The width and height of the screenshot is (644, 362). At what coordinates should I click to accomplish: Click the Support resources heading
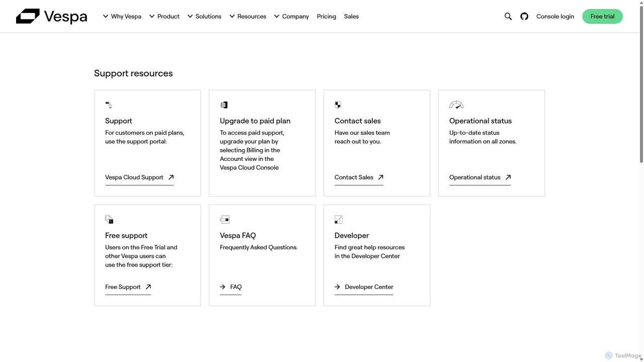point(133,73)
